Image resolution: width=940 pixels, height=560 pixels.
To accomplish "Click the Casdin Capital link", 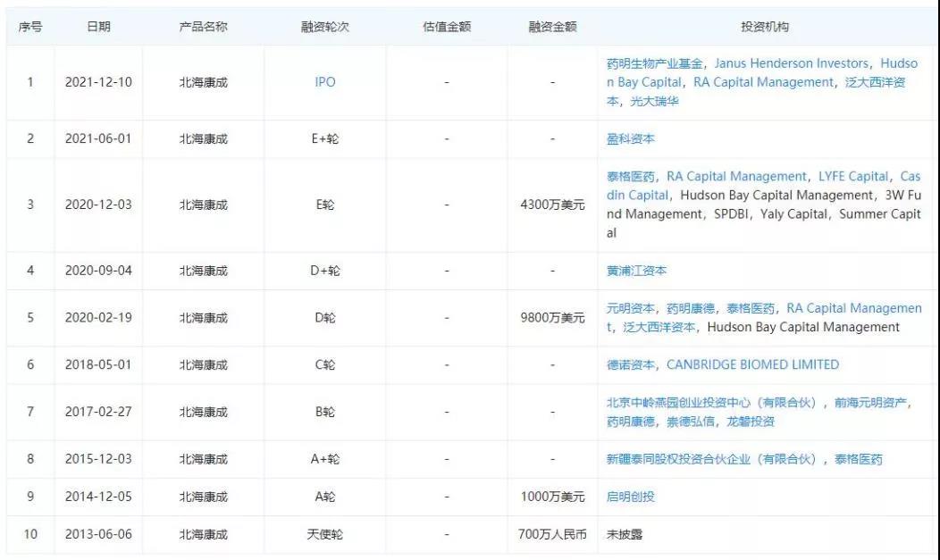I will coord(634,195).
